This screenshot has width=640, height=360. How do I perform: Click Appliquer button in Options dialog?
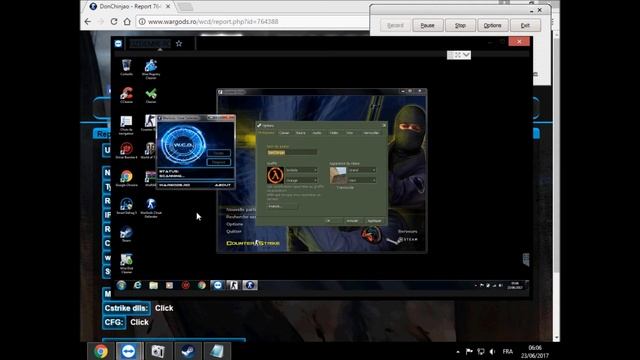(374, 221)
